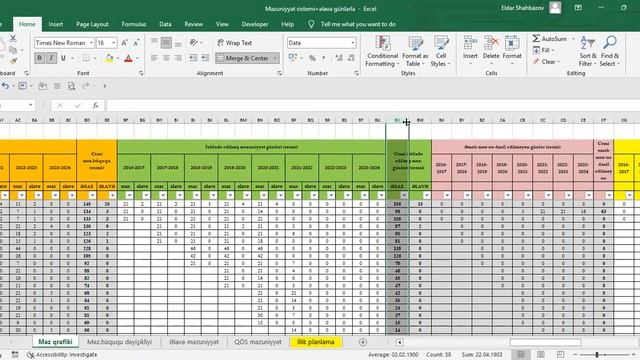Click Format as Table button

coord(415,51)
